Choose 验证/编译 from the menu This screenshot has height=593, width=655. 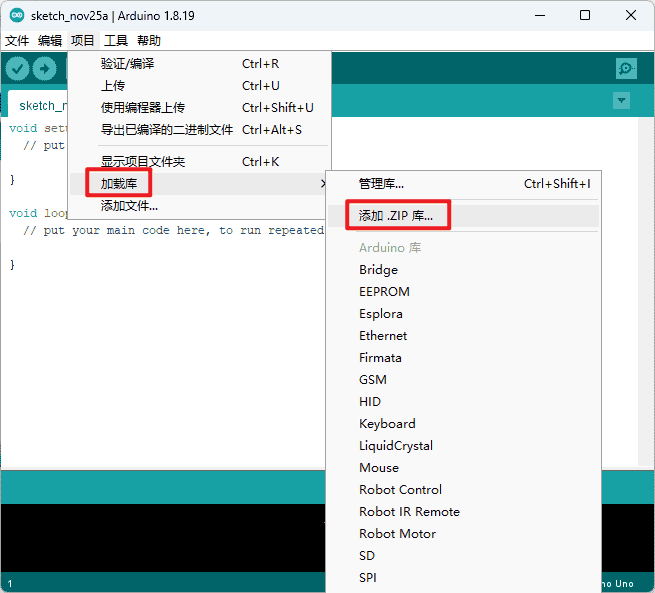pyautogui.click(x=200, y=64)
